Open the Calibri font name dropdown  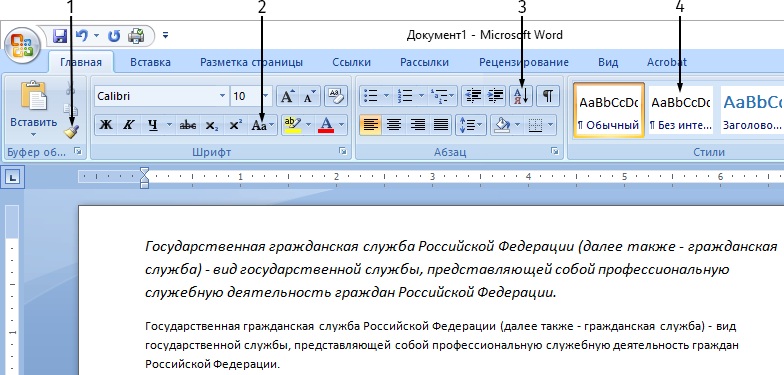coord(222,96)
